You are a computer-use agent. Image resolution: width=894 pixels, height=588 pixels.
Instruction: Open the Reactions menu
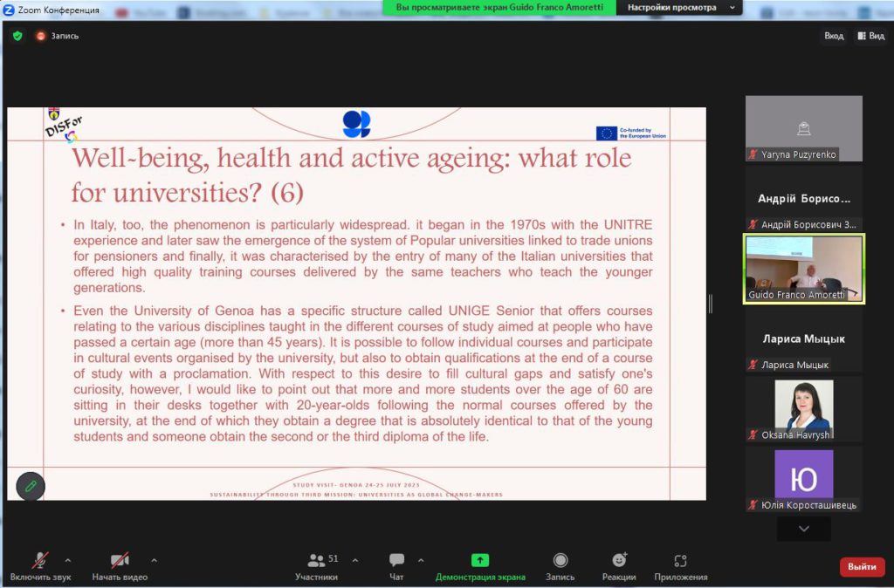(x=619, y=566)
